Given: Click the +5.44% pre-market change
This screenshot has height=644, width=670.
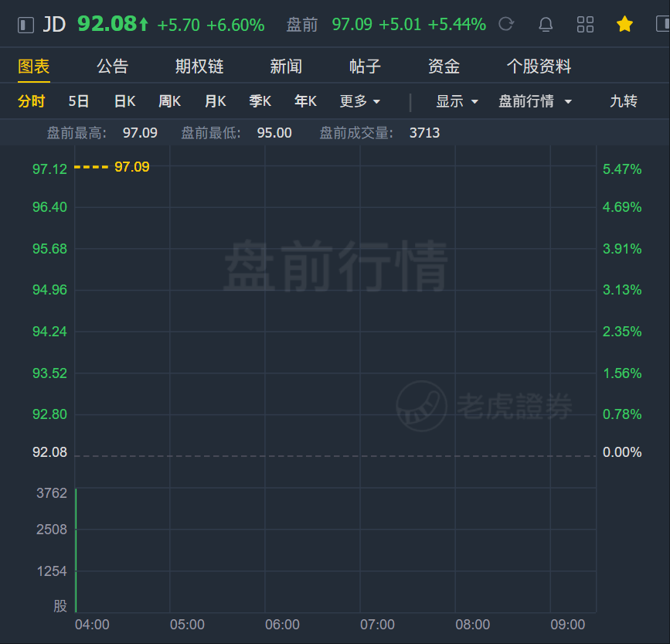Looking at the screenshot, I should point(457,25).
